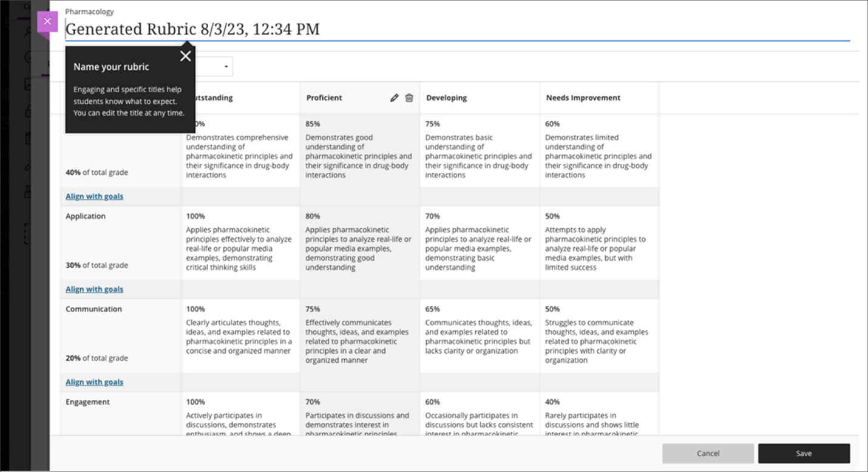Open 'Align with goals' under the Application criterion

94,289
